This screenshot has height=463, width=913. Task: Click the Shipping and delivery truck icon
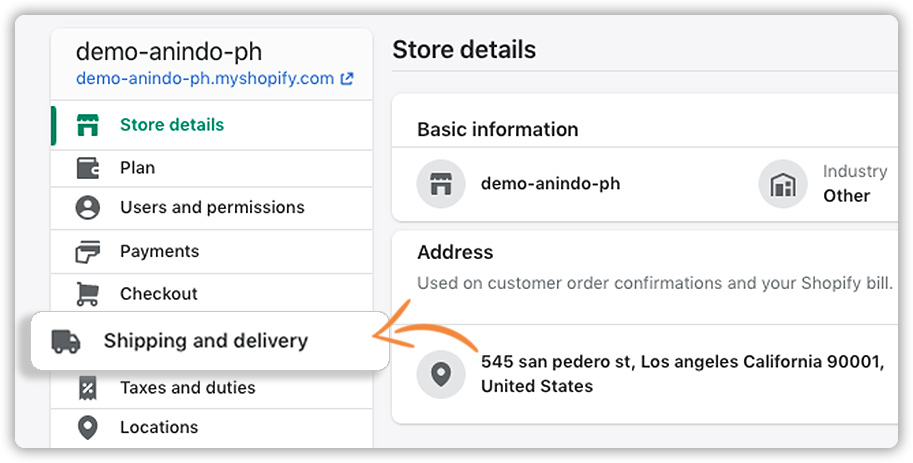click(66, 341)
